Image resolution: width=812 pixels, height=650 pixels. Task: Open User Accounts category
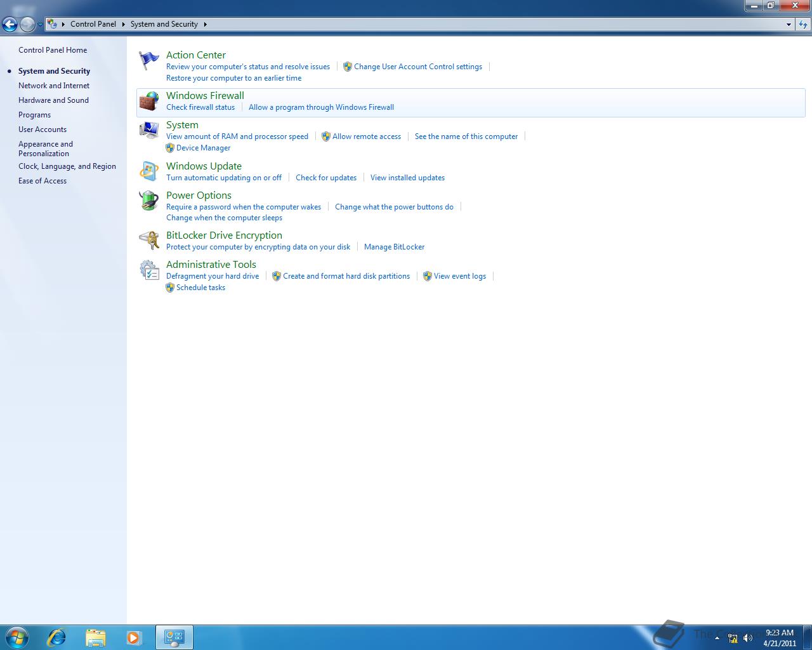click(x=43, y=129)
